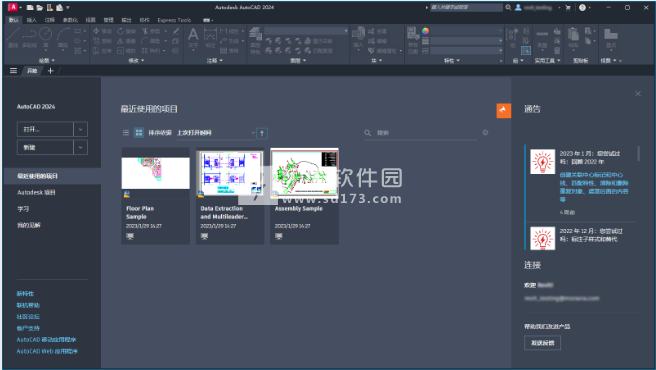Image resolution: width=656 pixels, height=370 pixels.
Task: Select the Autodesk 项目 sidebar item
Action: (x=36, y=193)
